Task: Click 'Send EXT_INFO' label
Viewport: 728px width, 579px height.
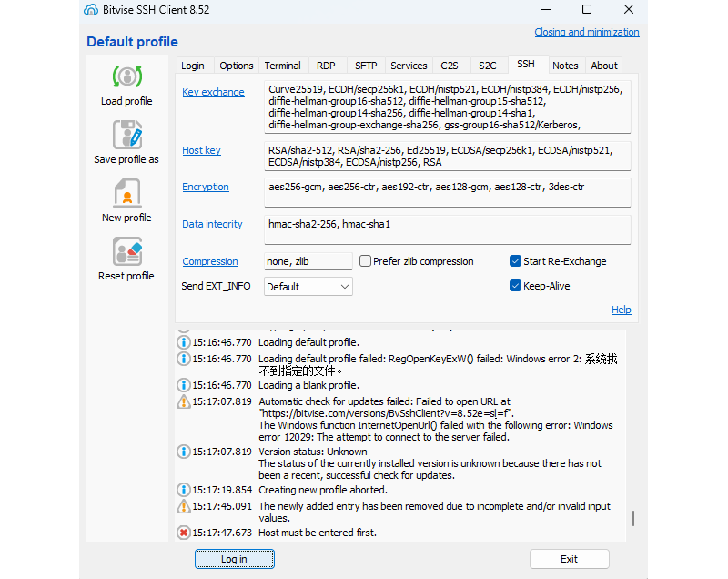Action: 216,286
